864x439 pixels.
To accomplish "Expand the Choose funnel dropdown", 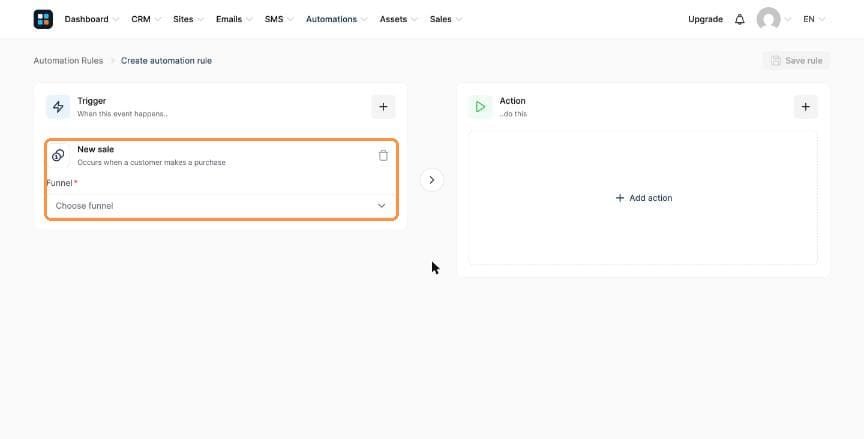I will point(220,205).
